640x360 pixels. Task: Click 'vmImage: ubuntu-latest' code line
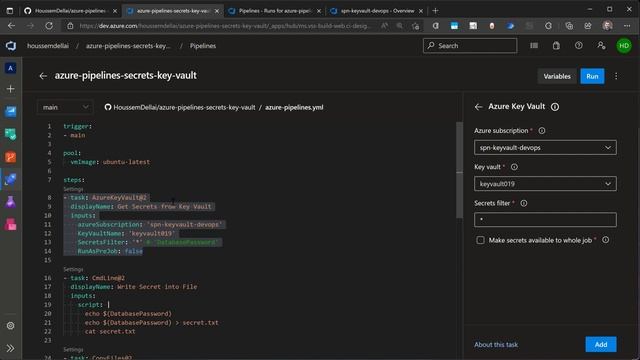coord(110,162)
